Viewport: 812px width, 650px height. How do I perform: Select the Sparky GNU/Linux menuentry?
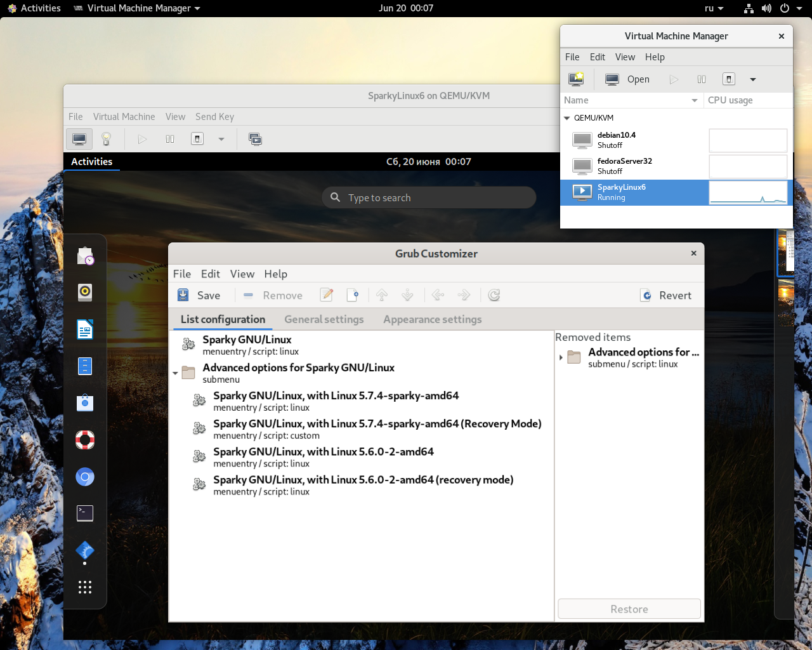(x=362, y=345)
